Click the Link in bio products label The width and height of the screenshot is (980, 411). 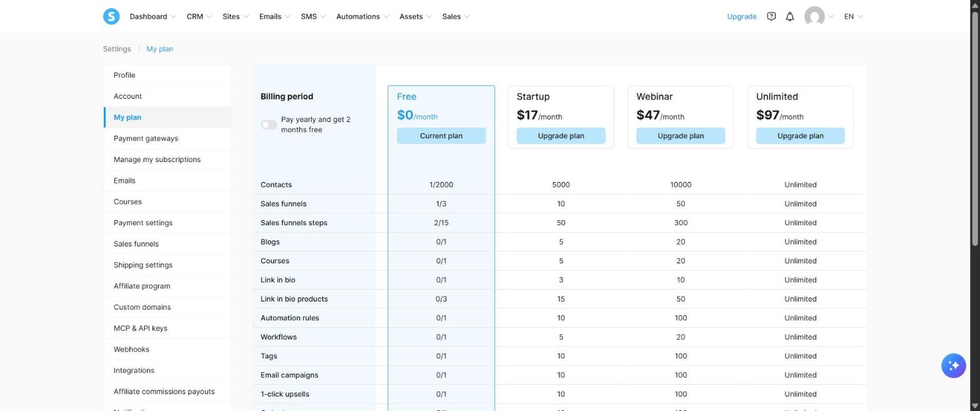coord(294,299)
